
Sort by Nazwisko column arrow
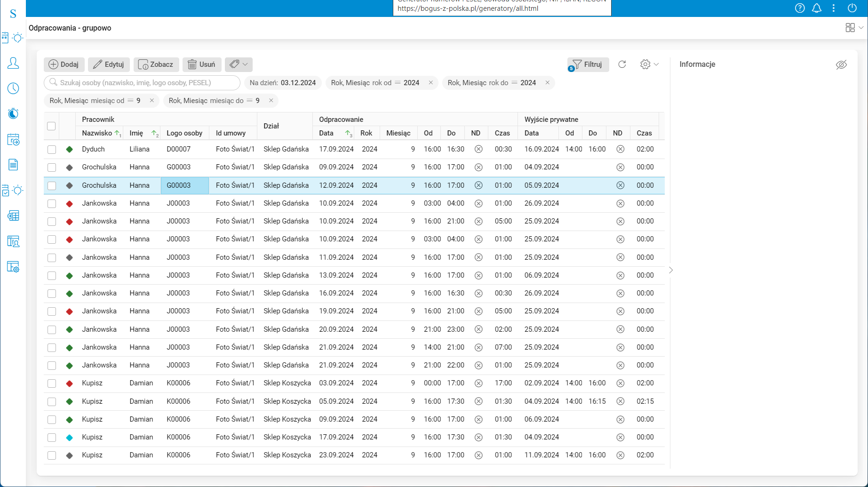pyautogui.click(x=118, y=133)
